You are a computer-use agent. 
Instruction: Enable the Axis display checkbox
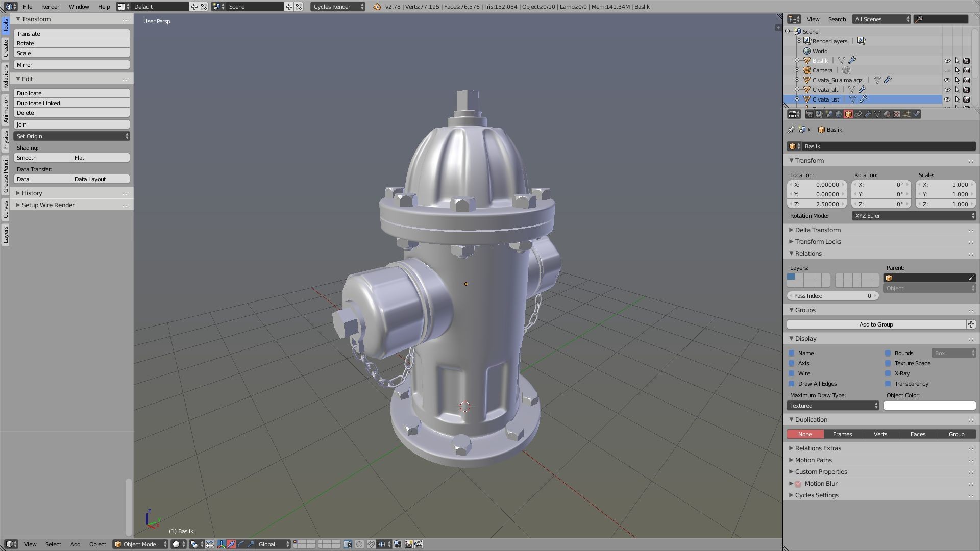(792, 363)
